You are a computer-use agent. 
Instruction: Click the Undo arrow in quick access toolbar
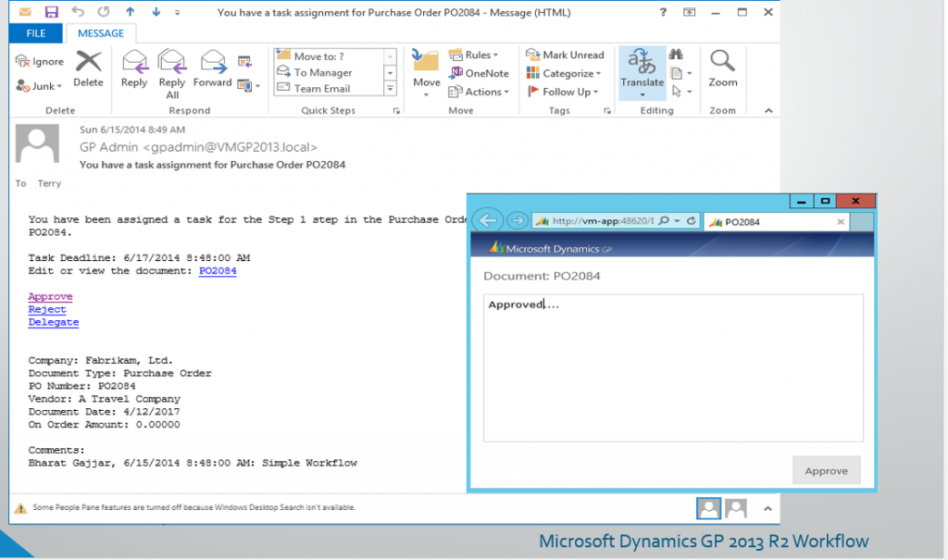[78, 11]
